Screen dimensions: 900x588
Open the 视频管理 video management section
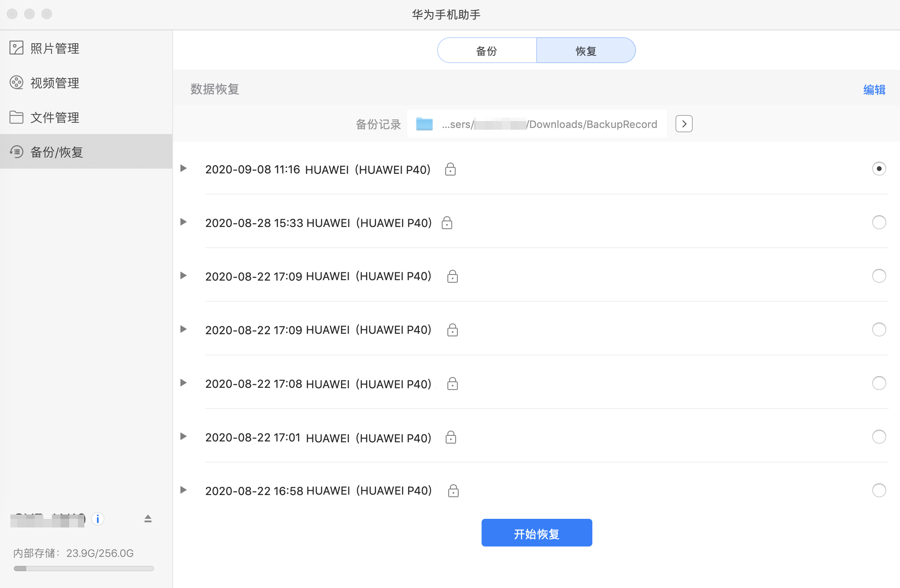point(54,83)
